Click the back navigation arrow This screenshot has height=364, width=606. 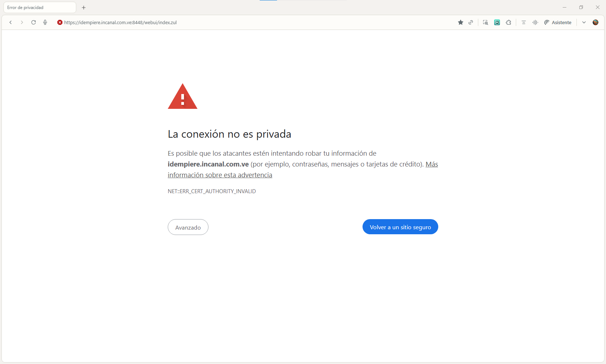pyautogui.click(x=11, y=22)
